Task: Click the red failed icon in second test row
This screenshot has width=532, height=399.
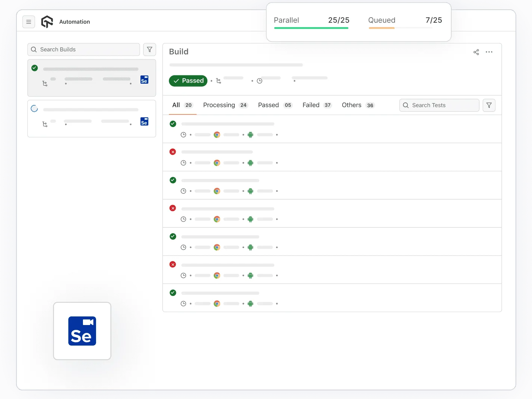Action: point(173,152)
